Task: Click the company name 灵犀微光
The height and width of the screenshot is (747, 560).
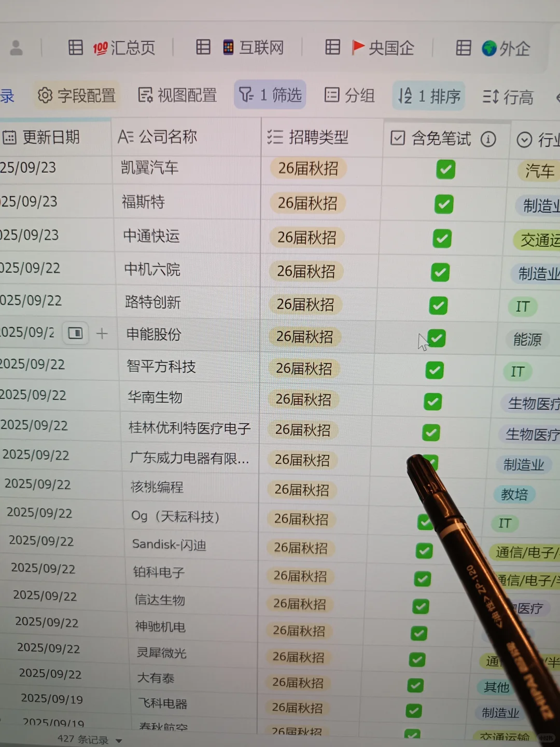Action: pos(161,653)
